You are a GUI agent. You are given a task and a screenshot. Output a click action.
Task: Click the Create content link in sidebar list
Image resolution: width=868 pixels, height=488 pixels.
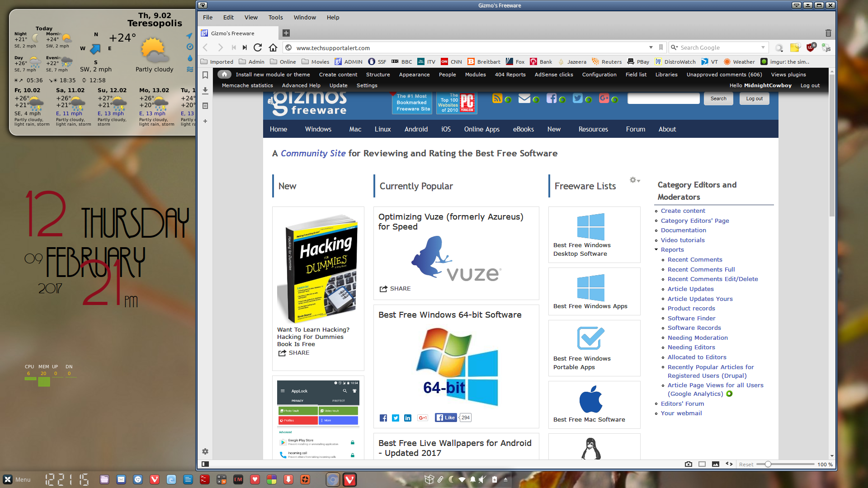click(x=683, y=211)
